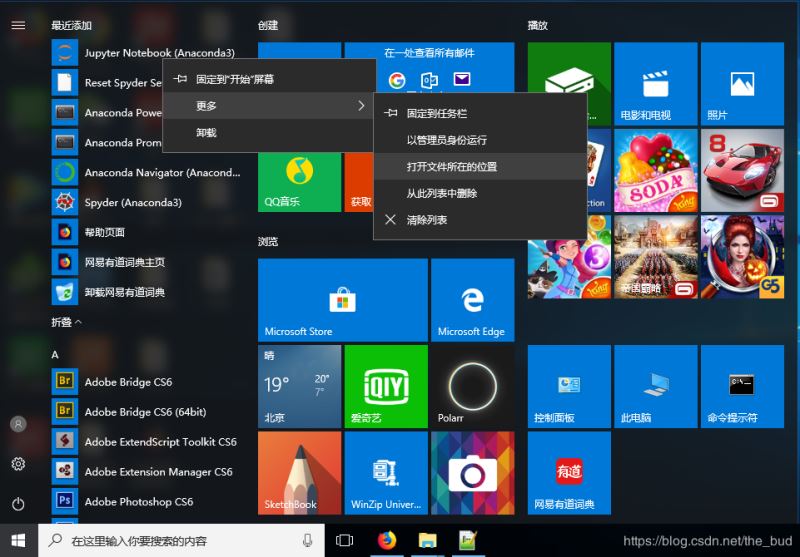Launch the SketchBook tile
800x557 pixels.
click(299, 473)
